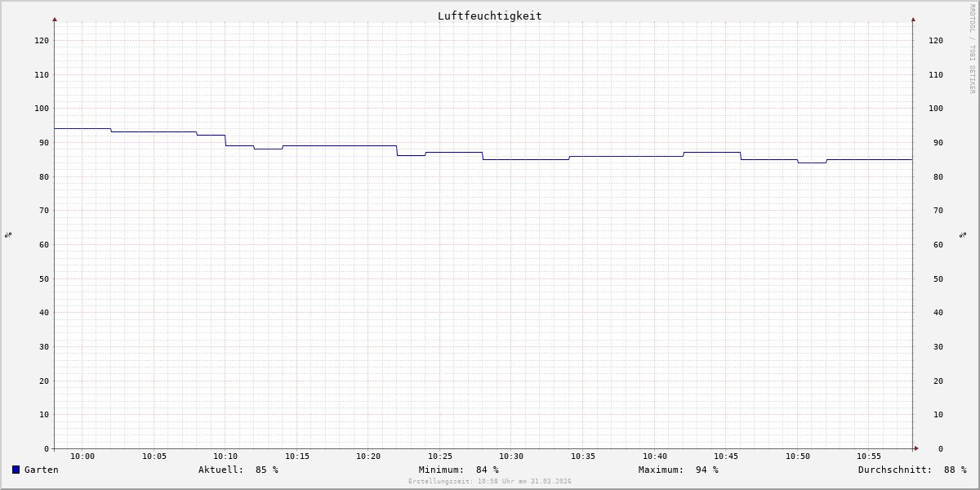This screenshot has height=490, width=980.
Task: Click the red arrow atop left y-axis
Action: point(55,19)
